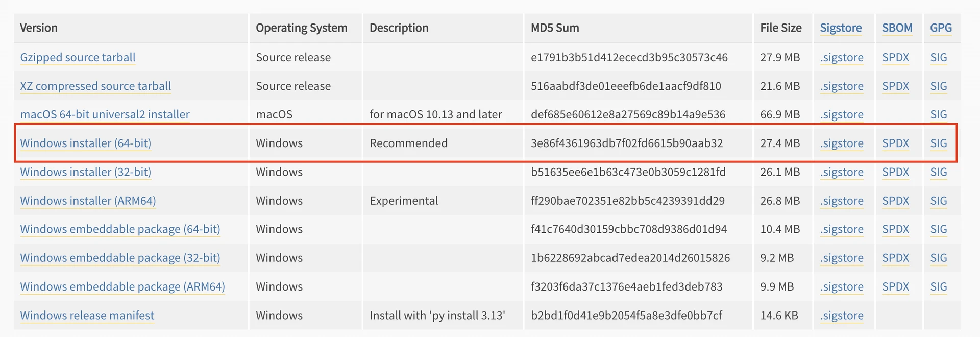The width and height of the screenshot is (980, 337).
Task: Open the Gzipped source tarball link
Action: [78, 58]
